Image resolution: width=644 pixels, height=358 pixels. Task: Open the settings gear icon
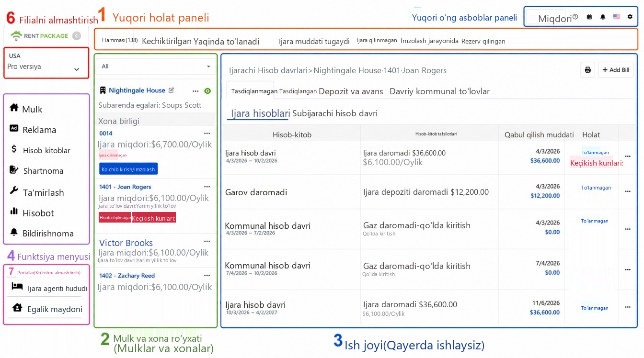pyautogui.click(x=630, y=17)
